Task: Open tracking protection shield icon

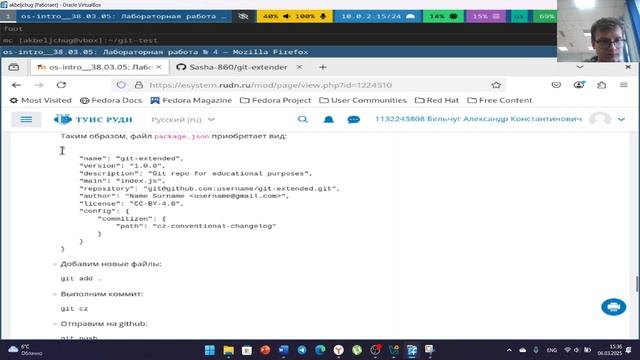Action: 121,85
